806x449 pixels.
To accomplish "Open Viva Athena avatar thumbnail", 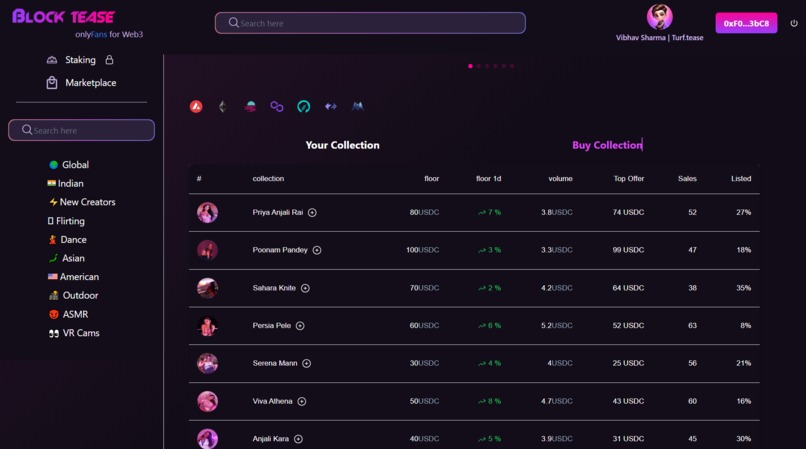I will tap(207, 401).
